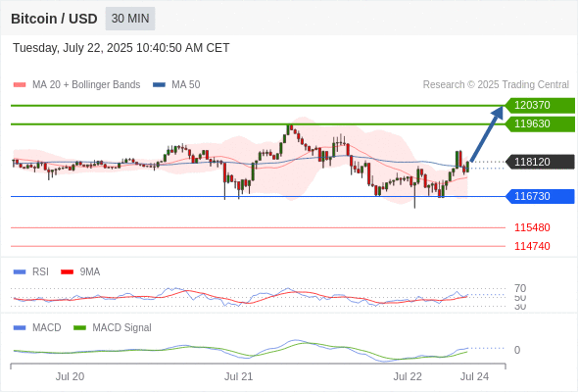Click the MA 20 + Bollinger Bands pink swatch
This screenshot has width=578, height=392.
(20, 85)
